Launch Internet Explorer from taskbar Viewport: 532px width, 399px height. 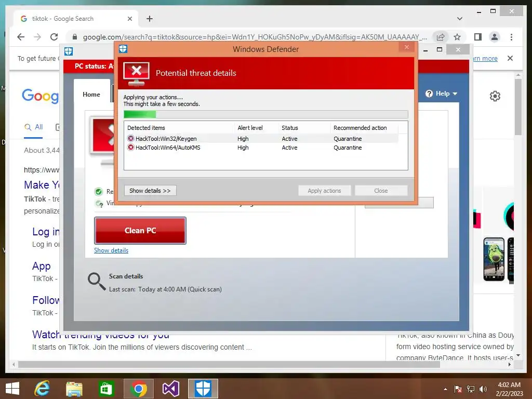pyautogui.click(x=42, y=389)
